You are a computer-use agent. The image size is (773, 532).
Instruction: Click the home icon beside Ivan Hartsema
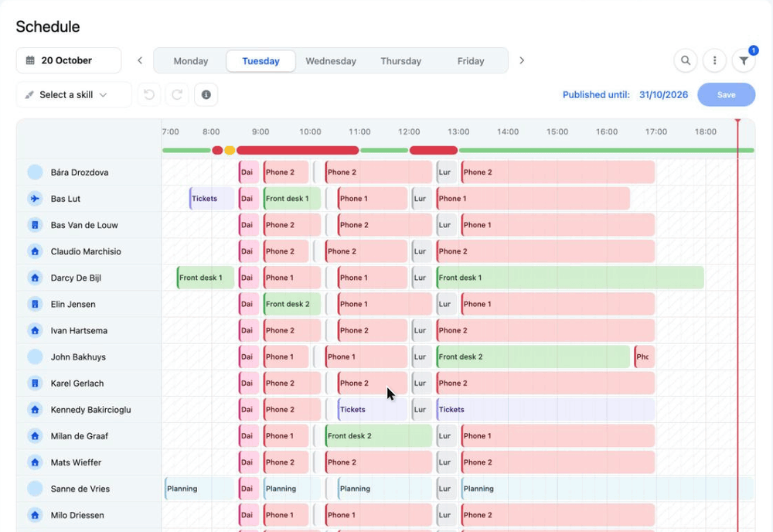pyautogui.click(x=35, y=331)
